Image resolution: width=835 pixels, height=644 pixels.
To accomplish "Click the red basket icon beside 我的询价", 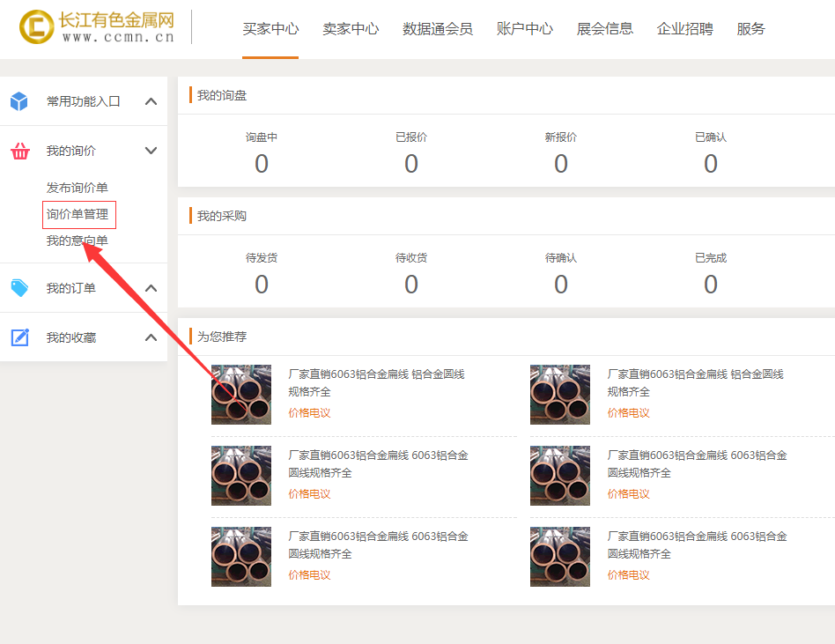I will (x=19, y=151).
